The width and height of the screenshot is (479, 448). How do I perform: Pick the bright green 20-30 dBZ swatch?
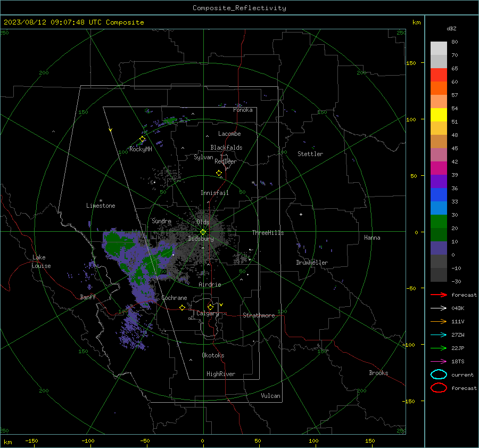point(439,222)
